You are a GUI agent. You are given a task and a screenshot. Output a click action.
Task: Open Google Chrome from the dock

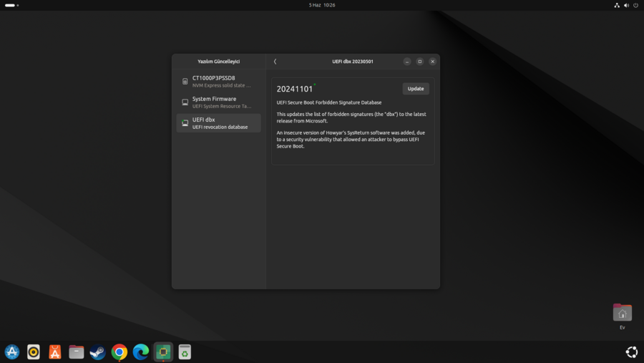pyautogui.click(x=119, y=352)
